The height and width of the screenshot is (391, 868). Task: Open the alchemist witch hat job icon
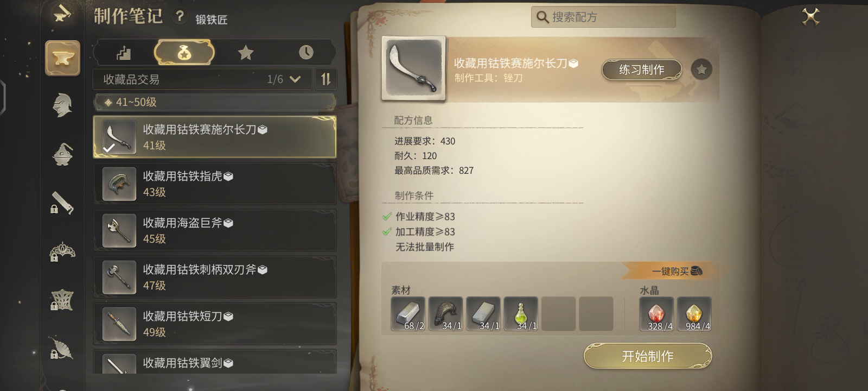point(62,154)
